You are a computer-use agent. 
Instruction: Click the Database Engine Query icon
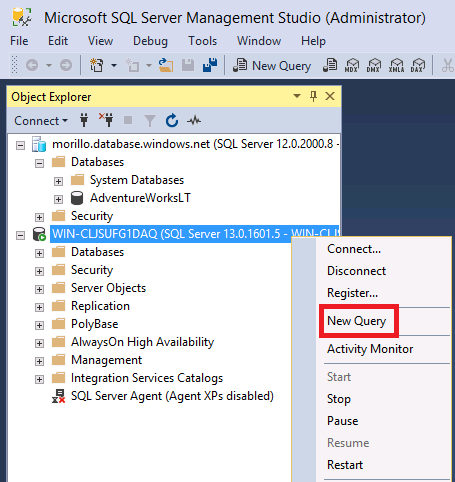click(x=330, y=65)
